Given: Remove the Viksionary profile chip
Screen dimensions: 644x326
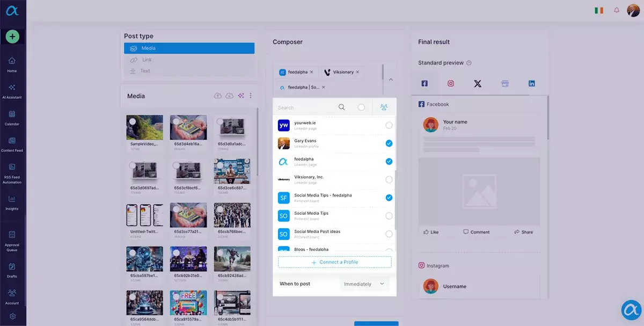Looking at the screenshot, I should (357, 72).
